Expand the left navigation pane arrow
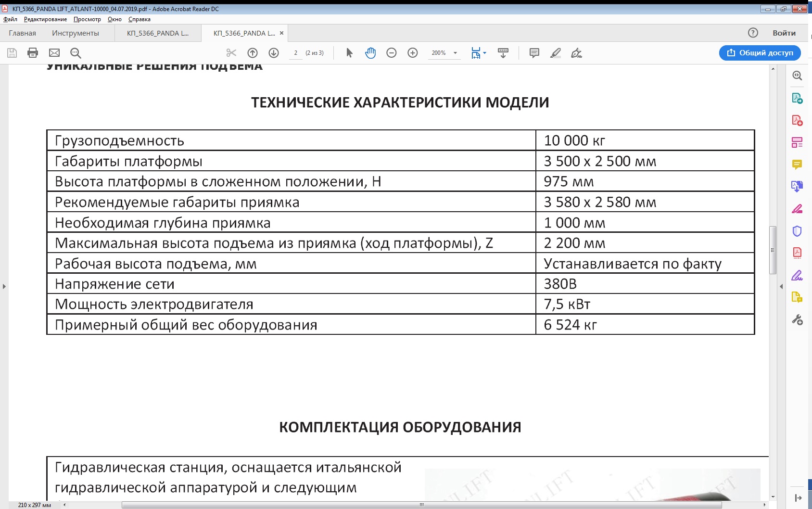The height and width of the screenshot is (509, 812). [4, 286]
